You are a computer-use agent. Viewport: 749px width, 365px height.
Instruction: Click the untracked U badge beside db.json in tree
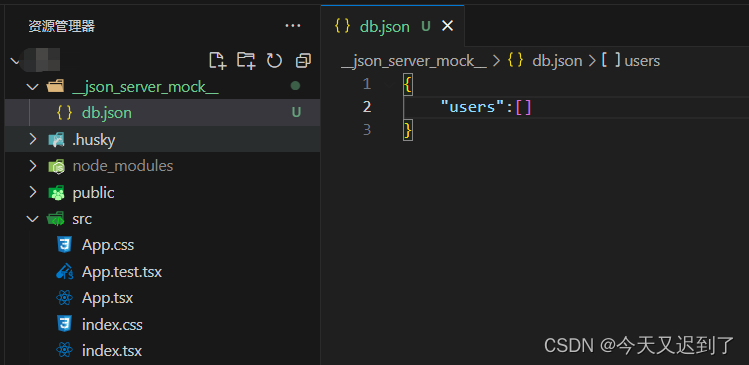[x=296, y=113]
